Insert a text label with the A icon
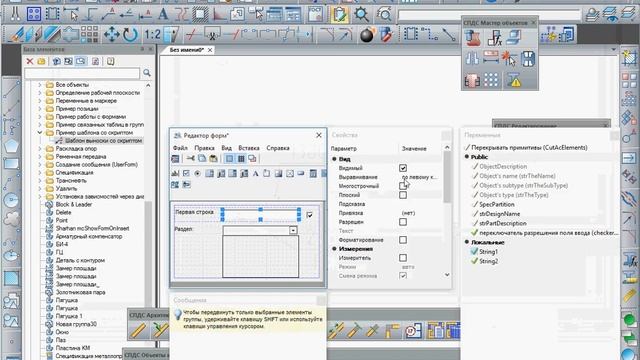The height and width of the screenshot is (360, 640). pos(256,173)
